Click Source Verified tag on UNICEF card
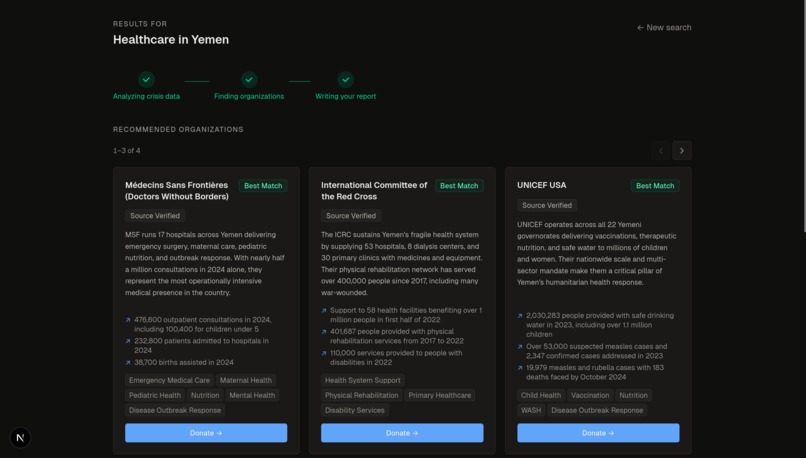The image size is (806, 458). coord(547,205)
